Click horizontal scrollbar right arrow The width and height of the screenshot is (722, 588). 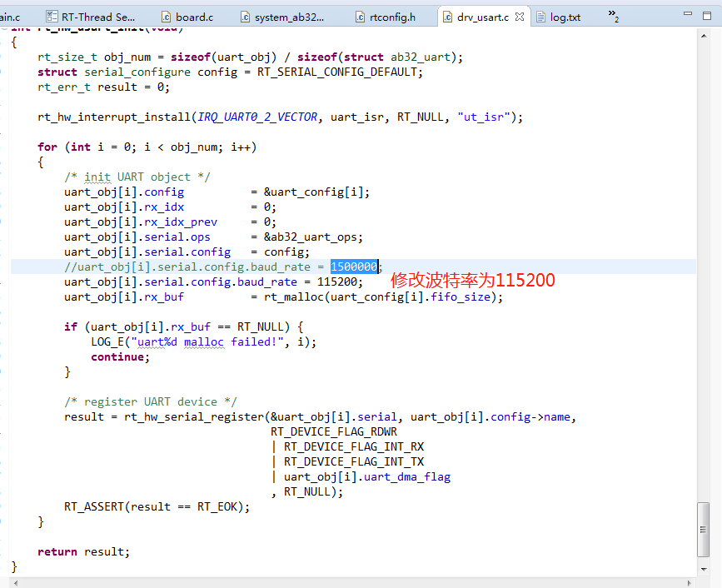(x=690, y=583)
